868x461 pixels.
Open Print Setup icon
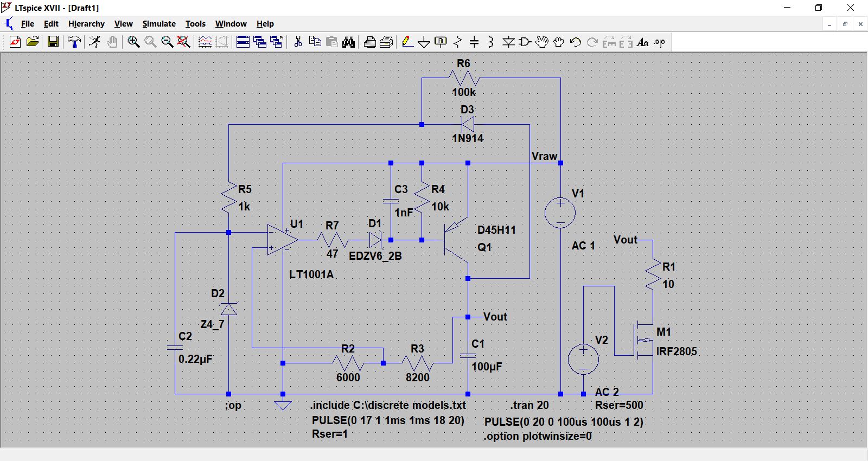pyautogui.click(x=387, y=42)
